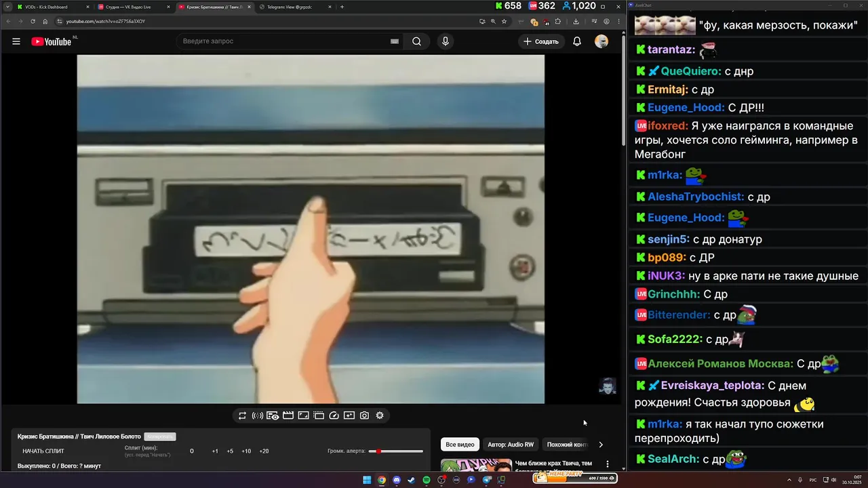
Task: Open the volume booster icon under the video
Action: click(258, 415)
